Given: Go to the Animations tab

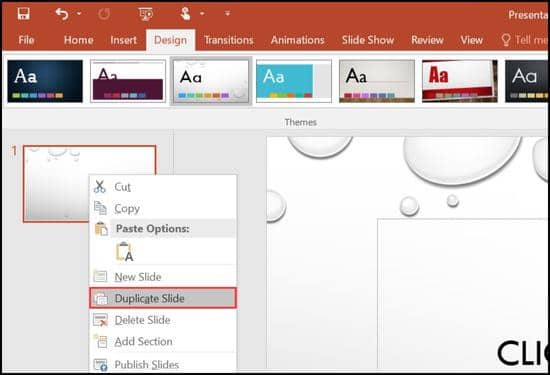Looking at the screenshot, I should click(x=297, y=40).
